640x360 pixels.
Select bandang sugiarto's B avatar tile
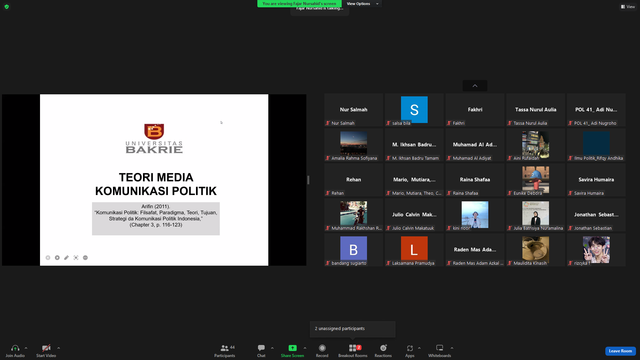click(x=353, y=250)
